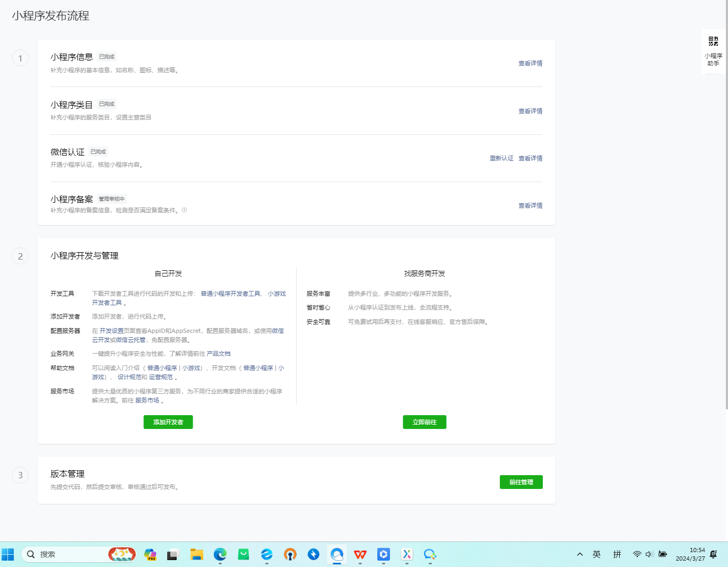Click the 版本管理 section title

[67, 474]
